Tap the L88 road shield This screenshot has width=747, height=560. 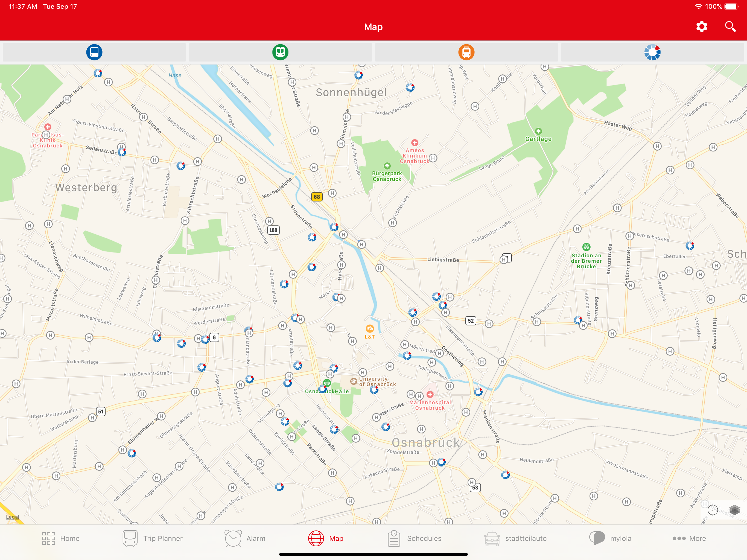[273, 230]
